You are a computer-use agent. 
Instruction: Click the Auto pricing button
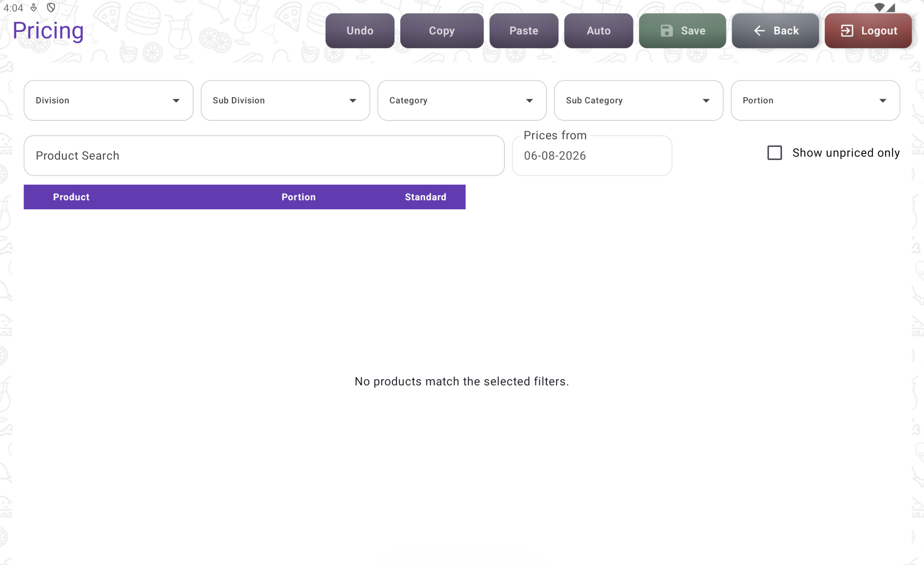tap(598, 31)
